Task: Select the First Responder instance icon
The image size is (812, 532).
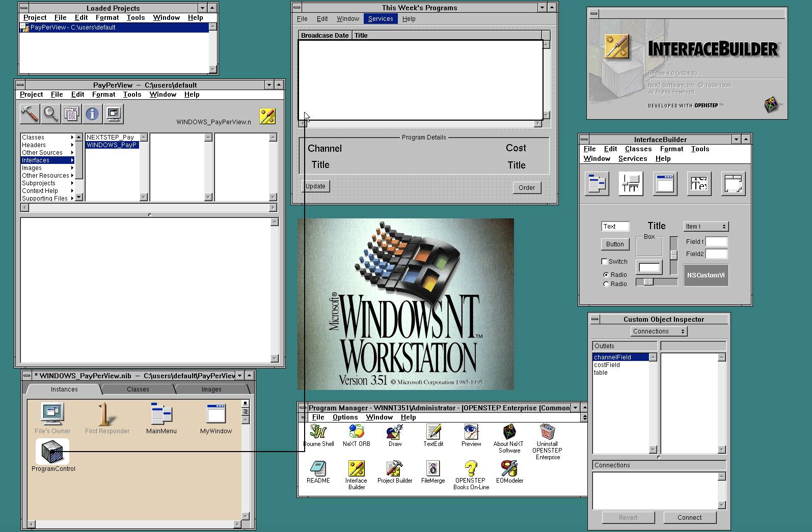Action: pyautogui.click(x=106, y=414)
